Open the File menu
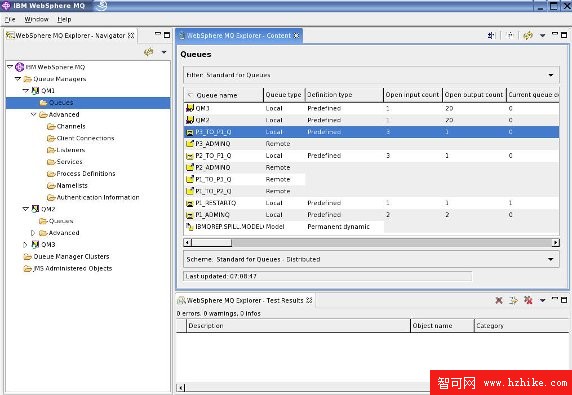 [10, 19]
